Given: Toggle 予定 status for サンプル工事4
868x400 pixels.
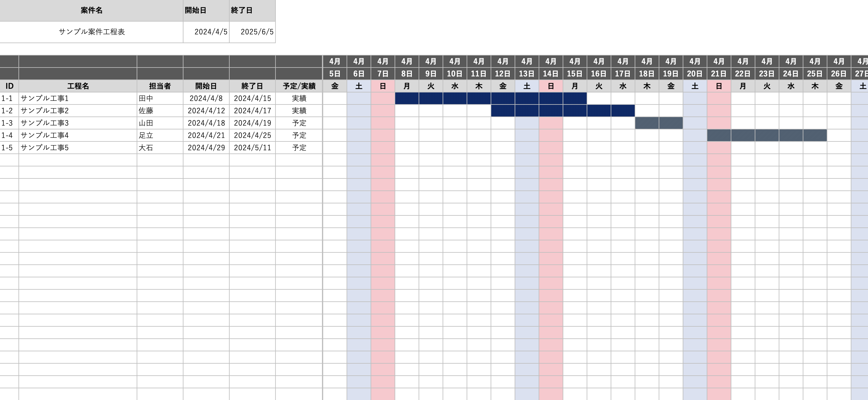Looking at the screenshot, I should 299,135.
